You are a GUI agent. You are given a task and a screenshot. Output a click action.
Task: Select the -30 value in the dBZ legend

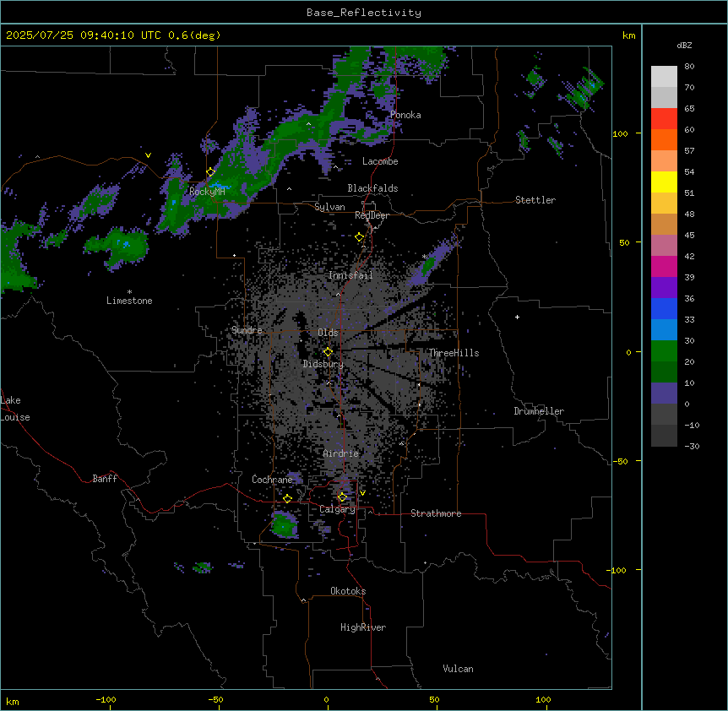692,446
